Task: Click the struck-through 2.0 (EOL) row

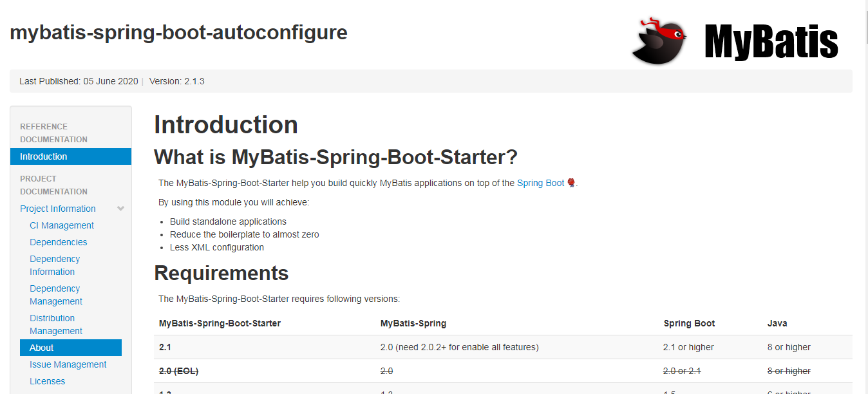Action: 503,371
